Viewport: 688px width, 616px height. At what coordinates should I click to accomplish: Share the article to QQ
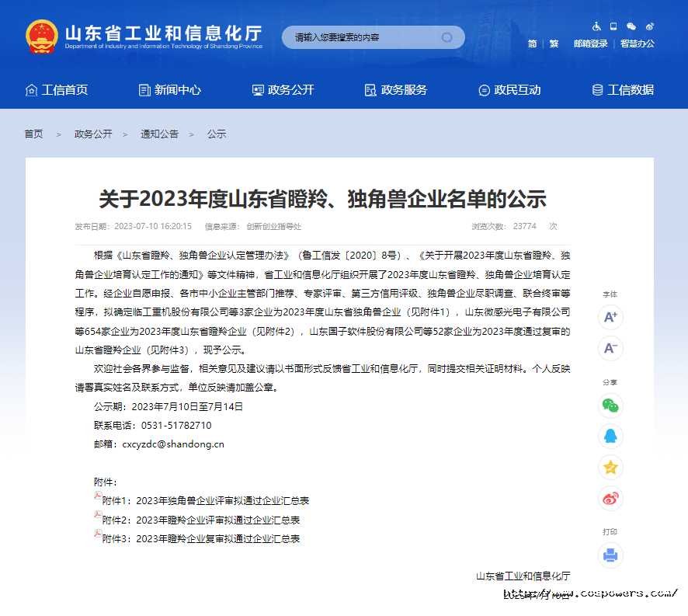coord(611,437)
